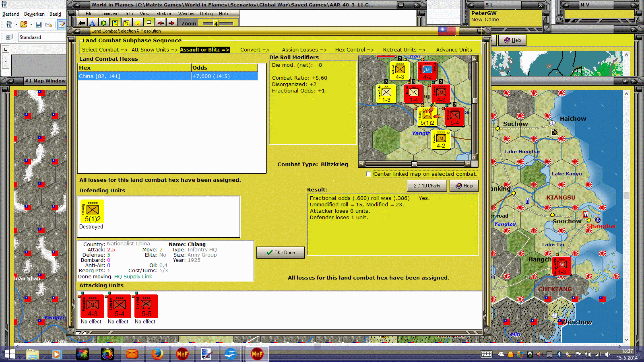Open the first WiF taskbar icon
The height and width of the screenshot is (362, 644).
click(182, 354)
